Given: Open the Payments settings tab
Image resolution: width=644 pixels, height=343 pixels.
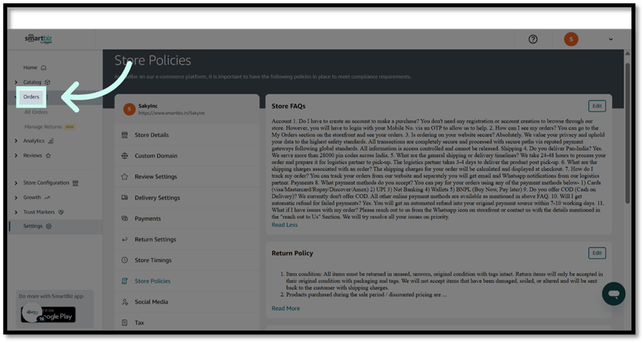Looking at the screenshot, I should click(x=147, y=219).
